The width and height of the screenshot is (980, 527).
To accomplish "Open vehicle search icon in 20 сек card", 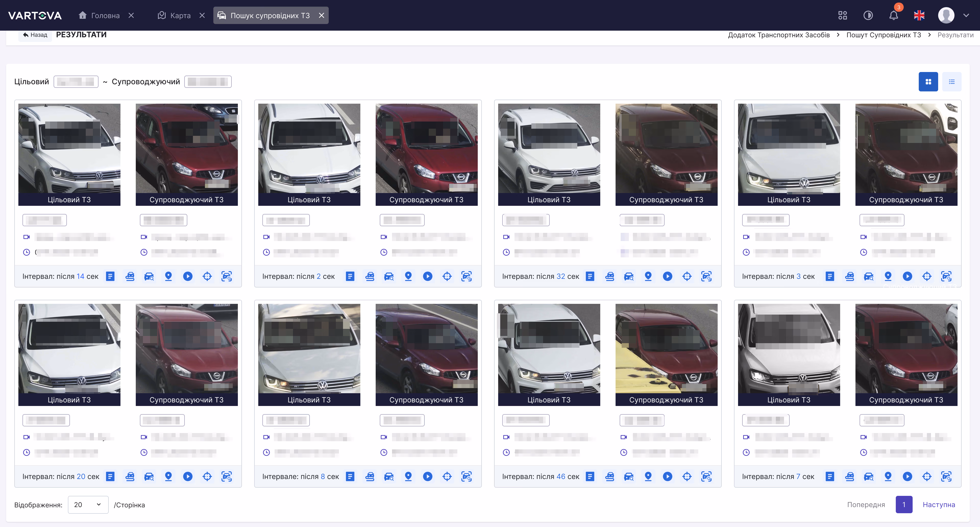I will 149,476.
